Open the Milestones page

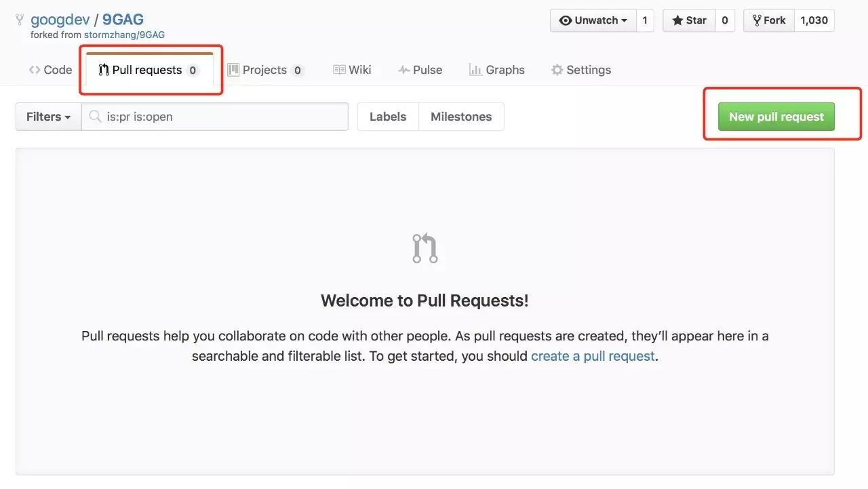pos(461,117)
